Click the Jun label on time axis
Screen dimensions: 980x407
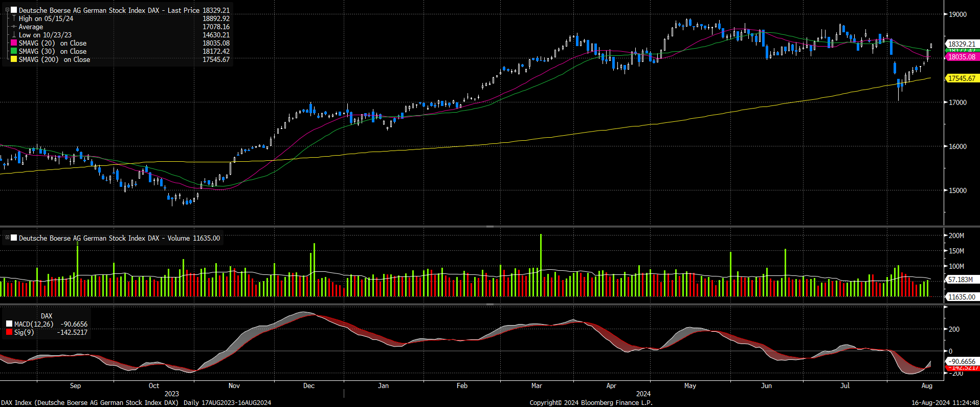[x=766, y=385]
